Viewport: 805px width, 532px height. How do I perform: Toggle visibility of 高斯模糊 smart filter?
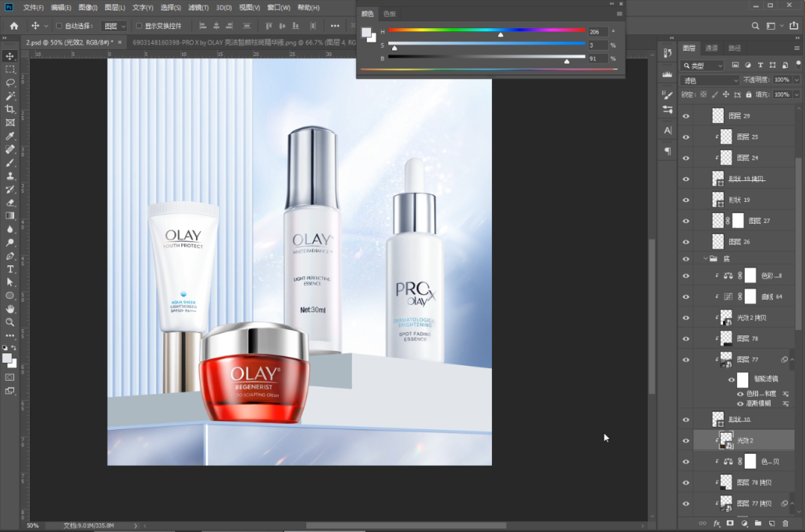point(740,404)
